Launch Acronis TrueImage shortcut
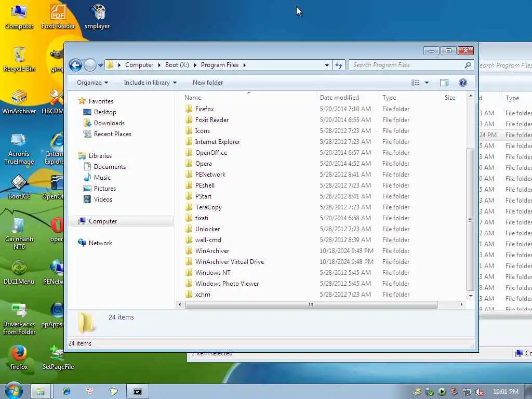This screenshot has height=399, width=532. (19, 149)
